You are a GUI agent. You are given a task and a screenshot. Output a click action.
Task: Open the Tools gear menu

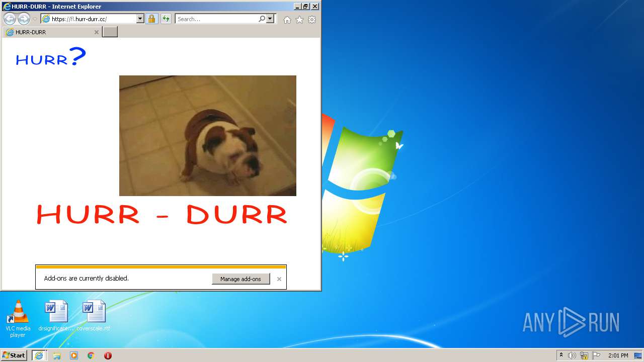(312, 20)
